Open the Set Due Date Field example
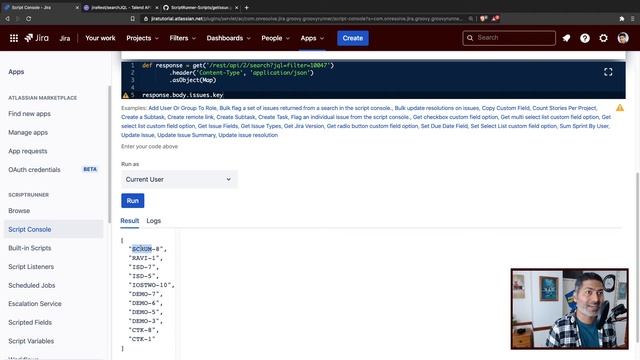This screenshot has width=640, height=360. pyautogui.click(x=444, y=126)
